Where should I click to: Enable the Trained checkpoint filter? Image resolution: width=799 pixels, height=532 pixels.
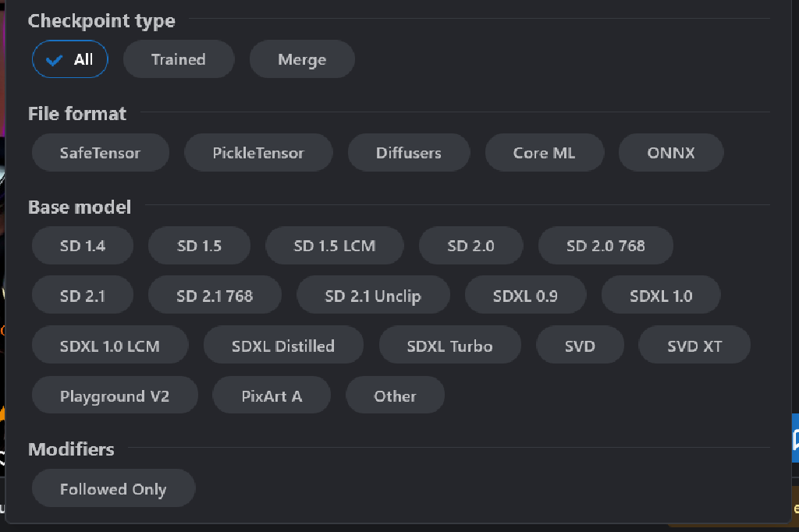tap(178, 59)
